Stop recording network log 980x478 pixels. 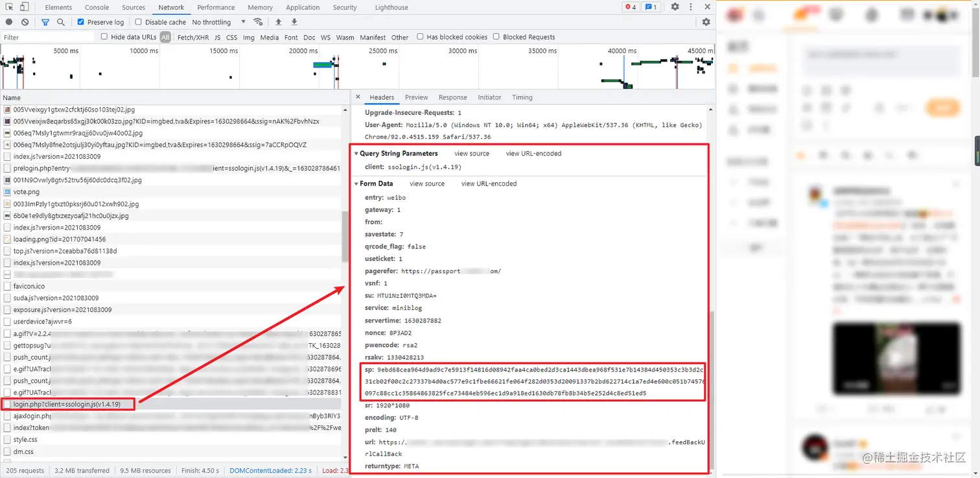click(x=9, y=22)
